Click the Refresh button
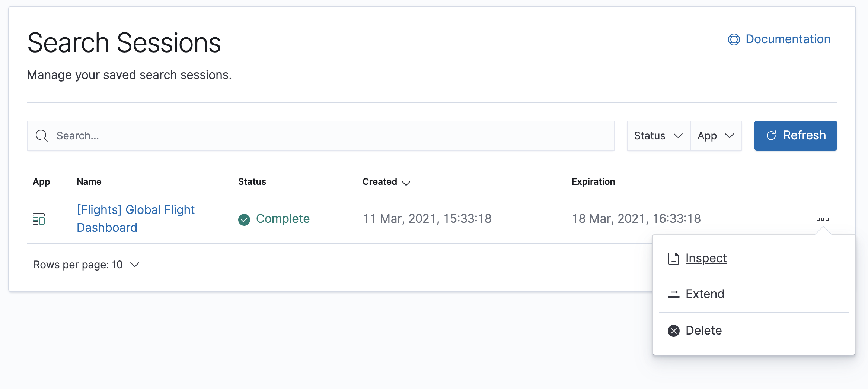 795,136
